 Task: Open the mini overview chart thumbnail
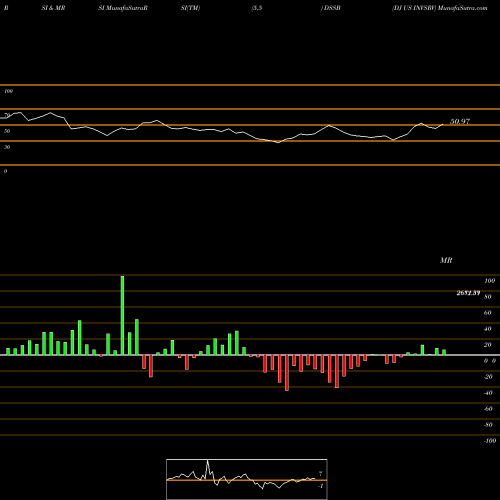[x=247, y=479]
